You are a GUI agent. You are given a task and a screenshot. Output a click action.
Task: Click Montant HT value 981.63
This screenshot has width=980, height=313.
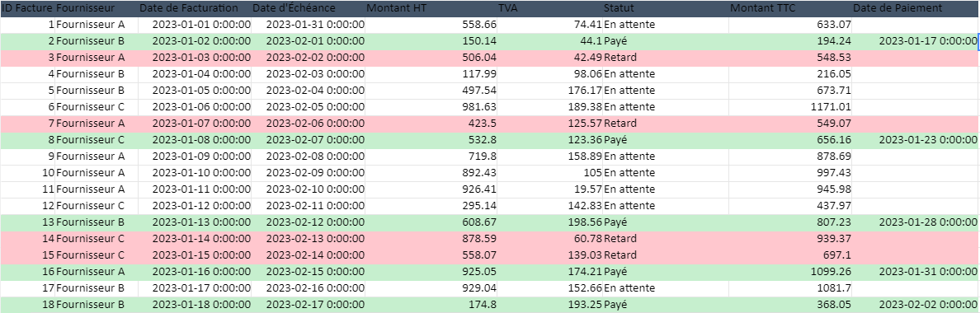[x=431, y=106]
